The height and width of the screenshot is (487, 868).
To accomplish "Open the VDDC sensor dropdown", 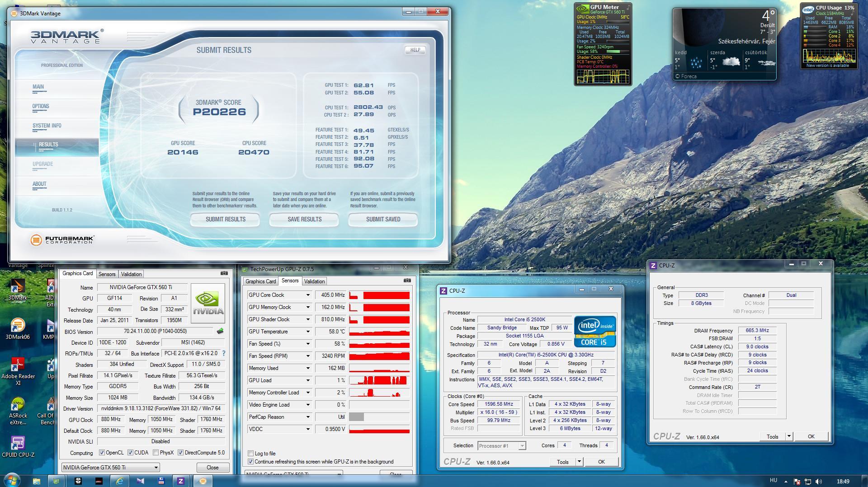I will (x=308, y=429).
